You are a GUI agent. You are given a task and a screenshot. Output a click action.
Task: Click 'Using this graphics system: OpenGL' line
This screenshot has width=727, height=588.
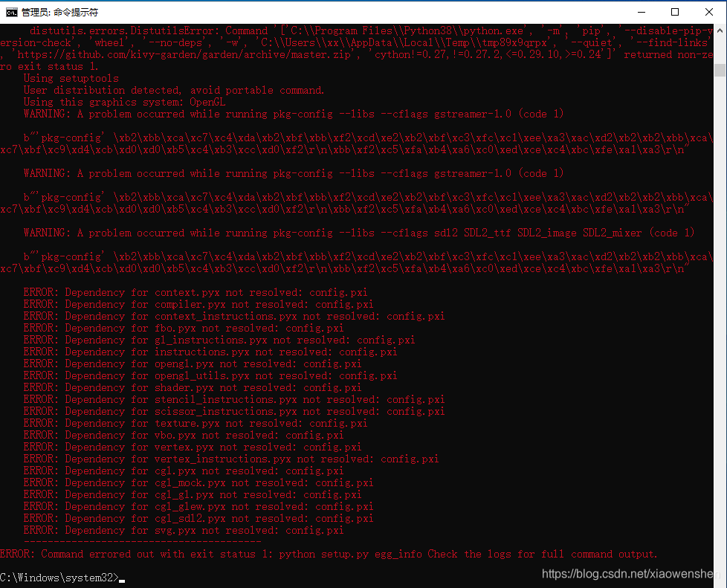pos(124,102)
